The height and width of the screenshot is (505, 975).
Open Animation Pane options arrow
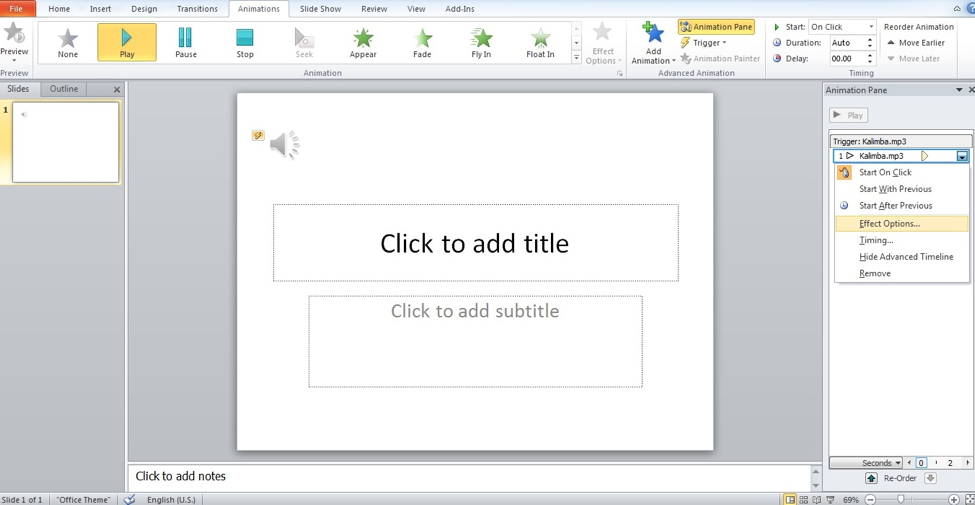(959, 90)
